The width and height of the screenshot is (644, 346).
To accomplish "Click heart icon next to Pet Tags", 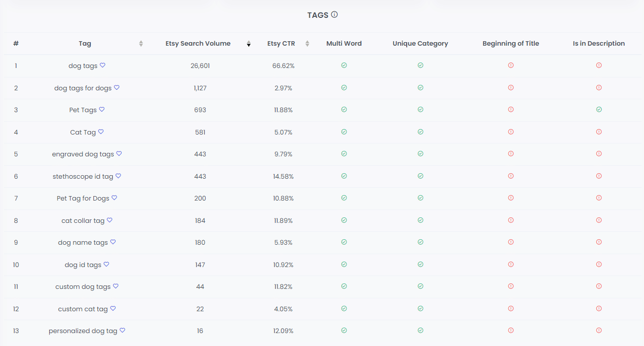I will (x=102, y=109).
